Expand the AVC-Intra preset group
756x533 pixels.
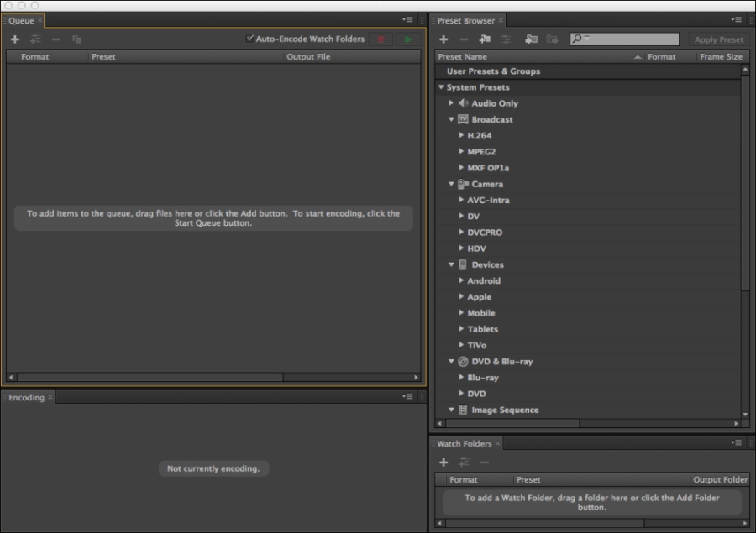click(x=461, y=200)
